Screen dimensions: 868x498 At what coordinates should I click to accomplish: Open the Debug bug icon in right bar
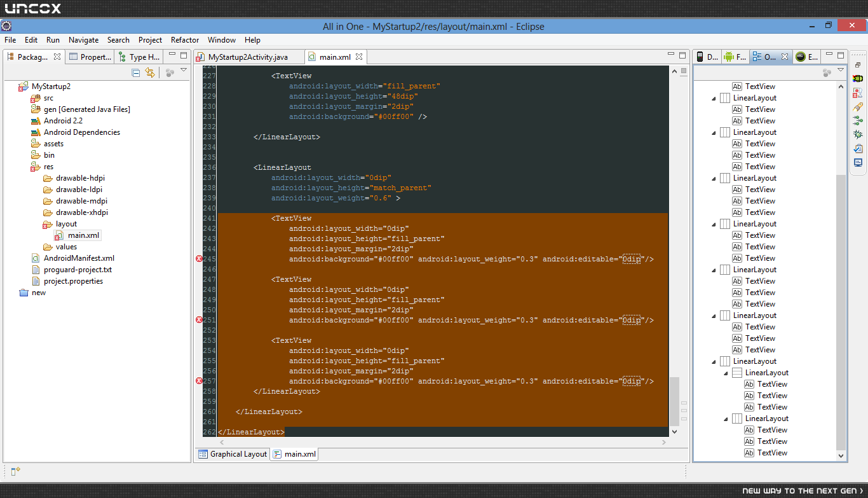pyautogui.click(x=858, y=134)
